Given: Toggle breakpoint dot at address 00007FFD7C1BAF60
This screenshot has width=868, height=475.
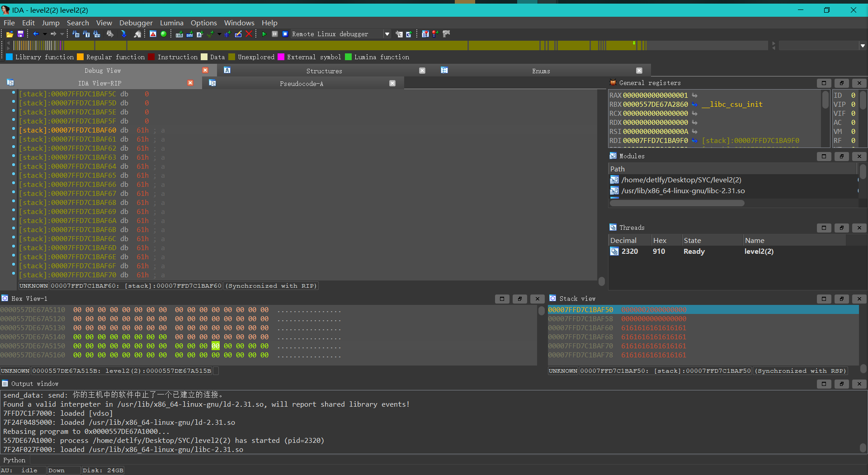Looking at the screenshot, I should (14, 129).
